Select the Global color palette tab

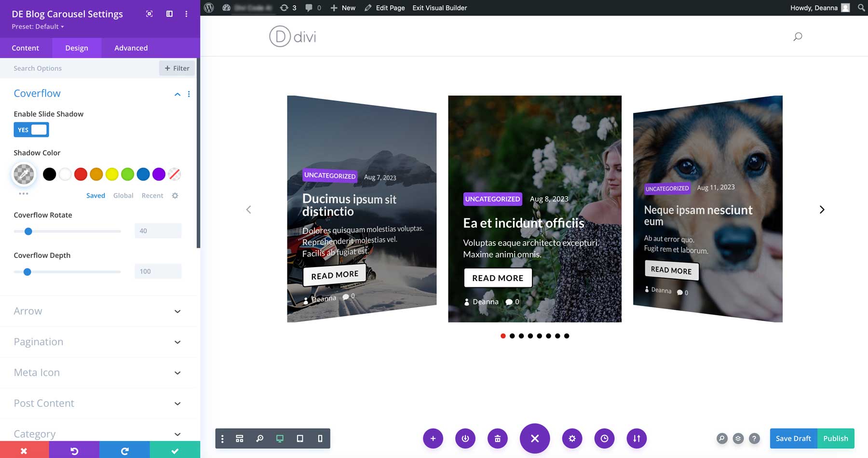(123, 195)
